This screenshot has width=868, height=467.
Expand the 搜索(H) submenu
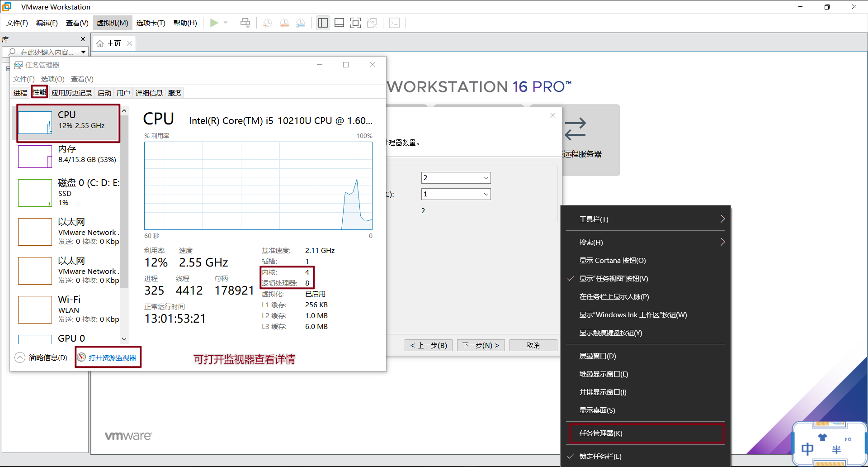(646, 242)
